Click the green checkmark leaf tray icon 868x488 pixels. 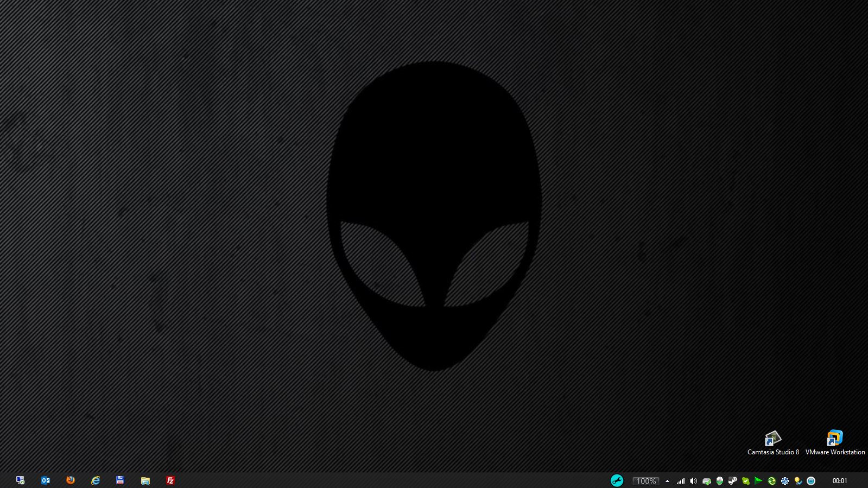[x=746, y=481]
